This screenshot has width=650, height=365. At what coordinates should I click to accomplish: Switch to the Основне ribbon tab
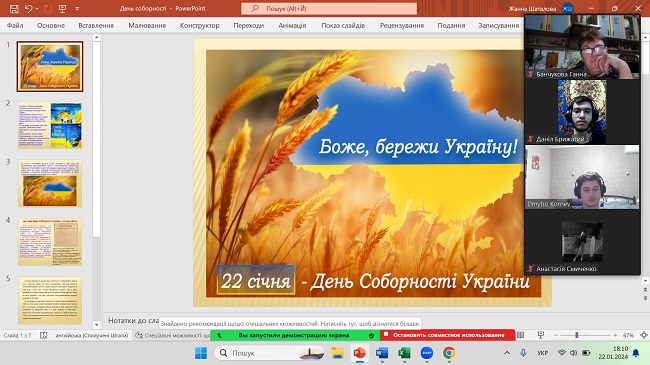(x=51, y=25)
